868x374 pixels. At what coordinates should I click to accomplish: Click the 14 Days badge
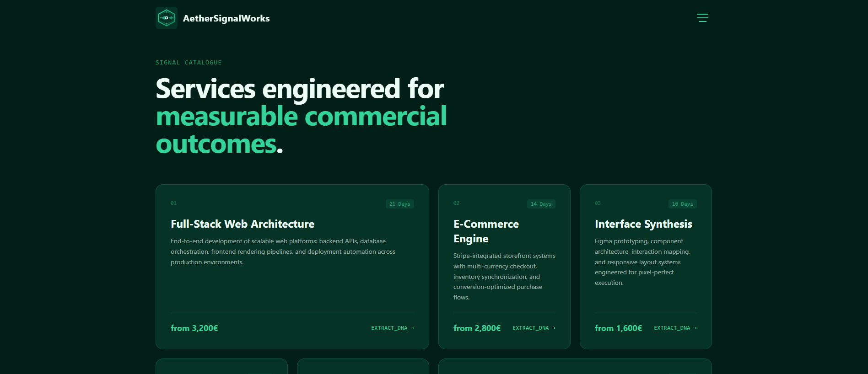click(x=541, y=204)
